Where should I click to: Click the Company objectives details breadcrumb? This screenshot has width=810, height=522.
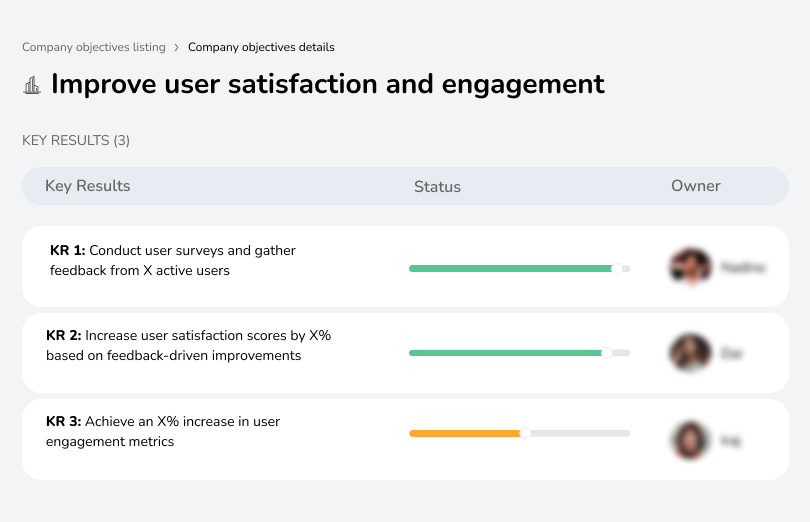point(261,47)
